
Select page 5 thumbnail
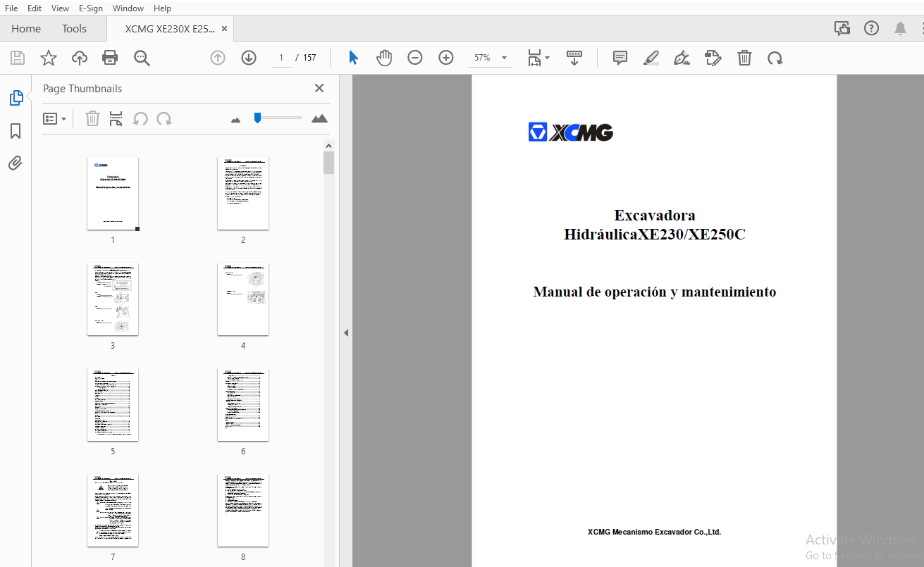pos(113,404)
